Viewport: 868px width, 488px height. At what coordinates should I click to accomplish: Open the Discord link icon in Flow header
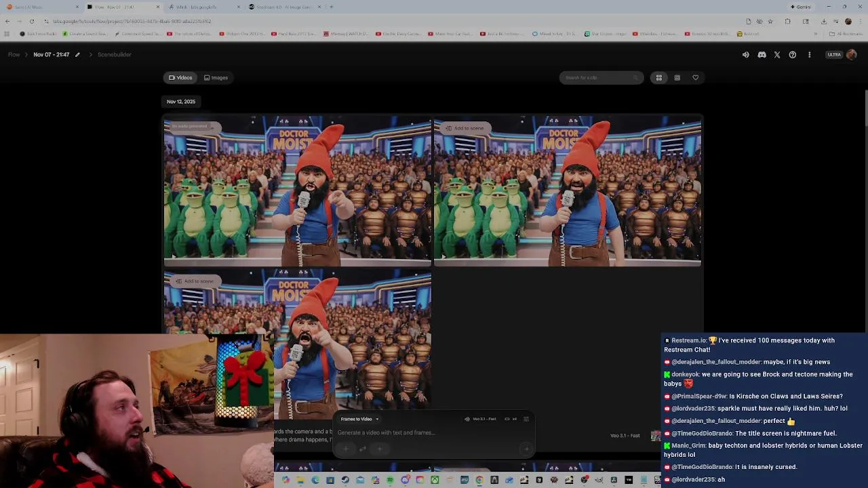(x=762, y=55)
